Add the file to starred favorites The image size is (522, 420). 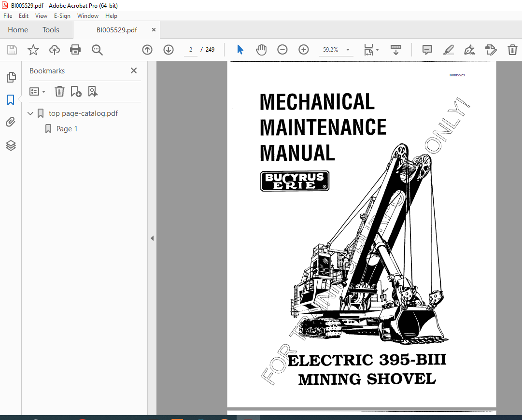[33, 50]
